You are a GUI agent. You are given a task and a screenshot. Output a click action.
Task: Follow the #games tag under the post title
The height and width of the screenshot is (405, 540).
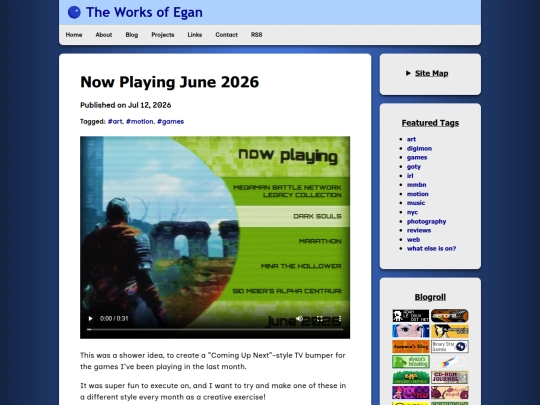170,122
